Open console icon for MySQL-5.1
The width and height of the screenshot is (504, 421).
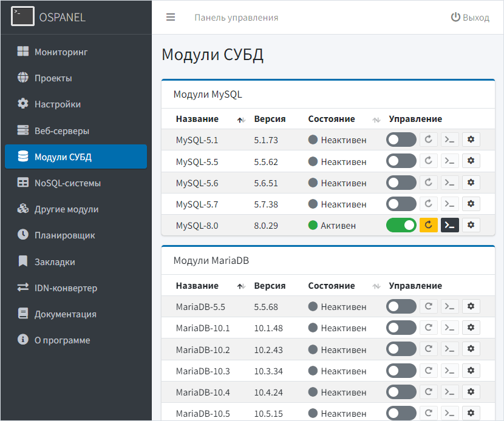450,140
